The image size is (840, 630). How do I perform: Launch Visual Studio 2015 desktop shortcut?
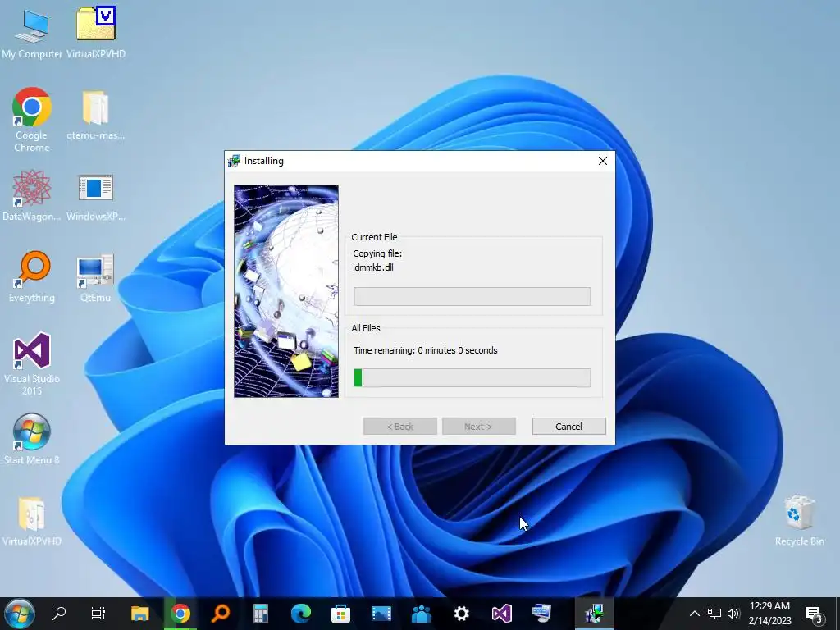click(x=32, y=363)
